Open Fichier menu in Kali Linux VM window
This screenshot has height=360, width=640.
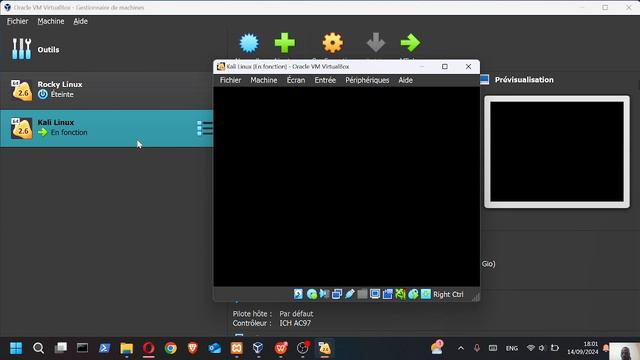[230, 80]
